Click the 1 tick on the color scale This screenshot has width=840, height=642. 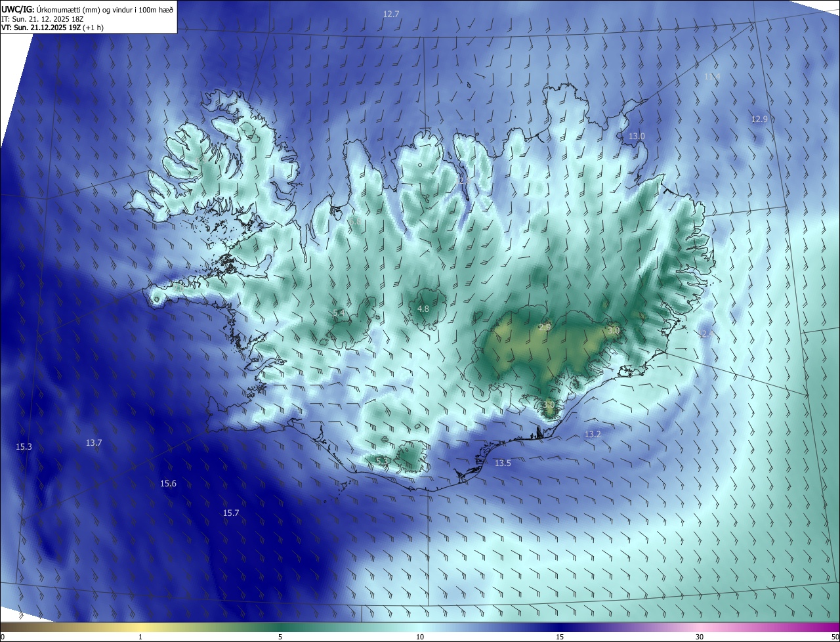tap(140, 637)
